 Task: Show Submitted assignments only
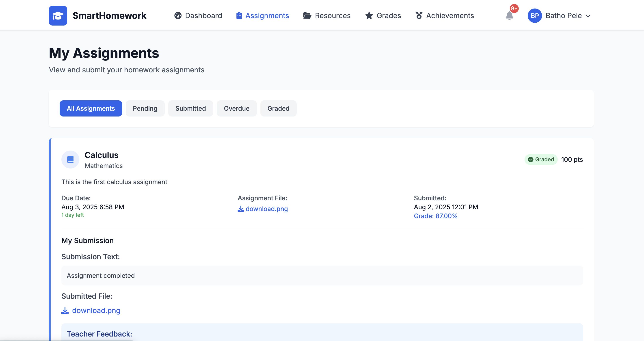click(190, 108)
